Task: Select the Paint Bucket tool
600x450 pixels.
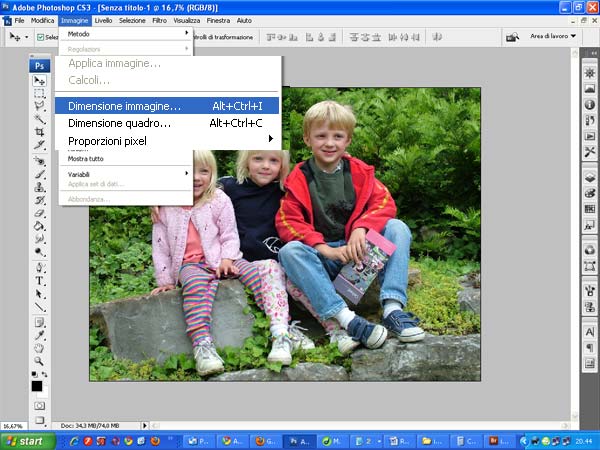Action: click(39, 226)
